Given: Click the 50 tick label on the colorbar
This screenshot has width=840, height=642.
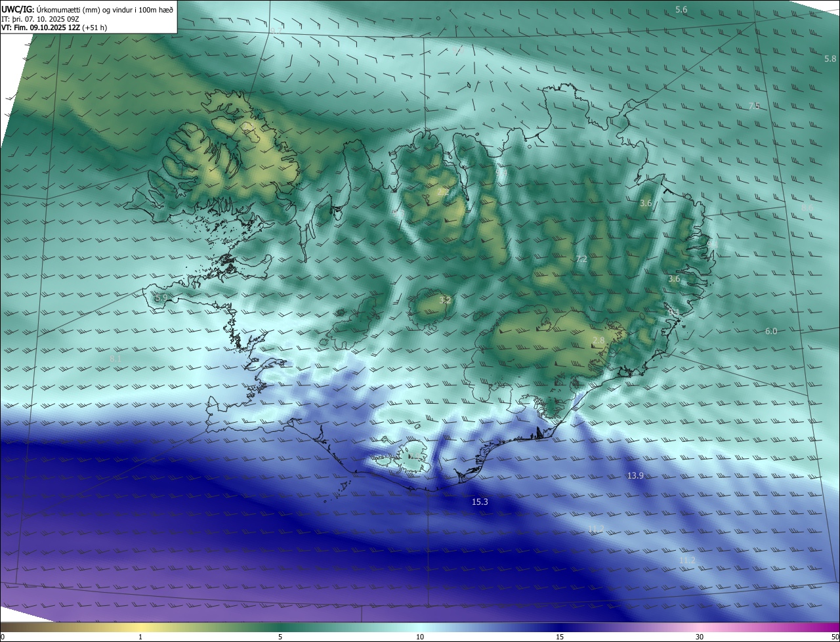Looking at the screenshot, I should tap(835, 637).
